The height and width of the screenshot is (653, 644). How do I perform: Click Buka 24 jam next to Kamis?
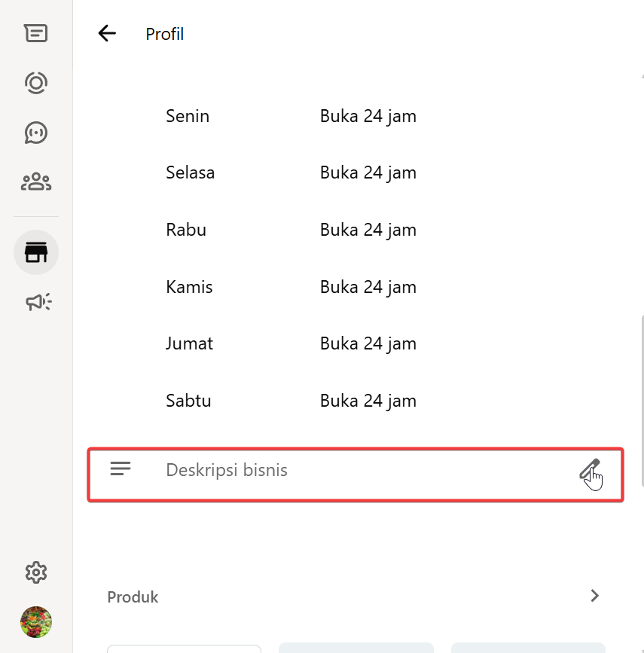[368, 287]
